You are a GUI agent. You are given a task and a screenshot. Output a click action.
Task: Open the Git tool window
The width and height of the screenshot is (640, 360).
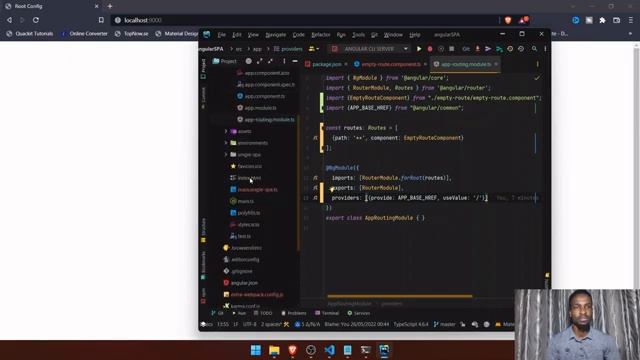click(x=218, y=313)
